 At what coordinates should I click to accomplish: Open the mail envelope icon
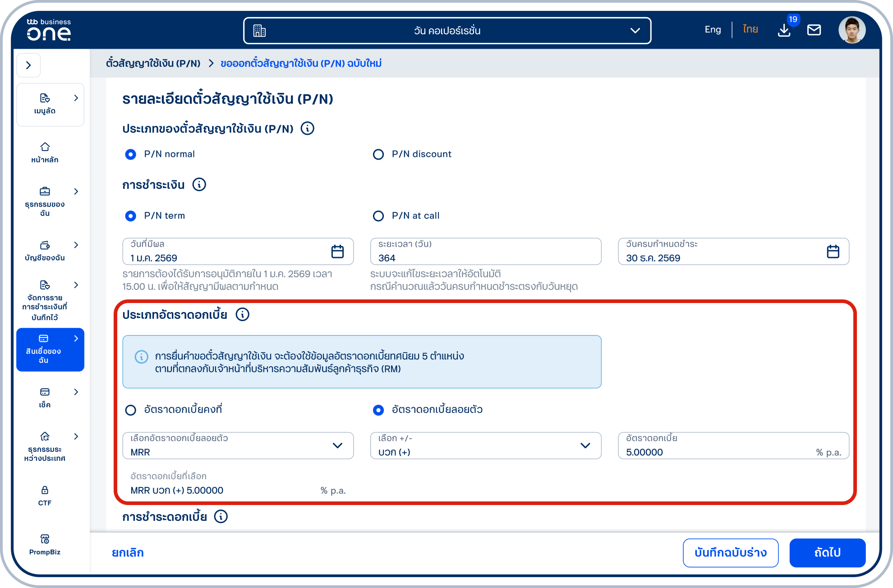(x=814, y=30)
